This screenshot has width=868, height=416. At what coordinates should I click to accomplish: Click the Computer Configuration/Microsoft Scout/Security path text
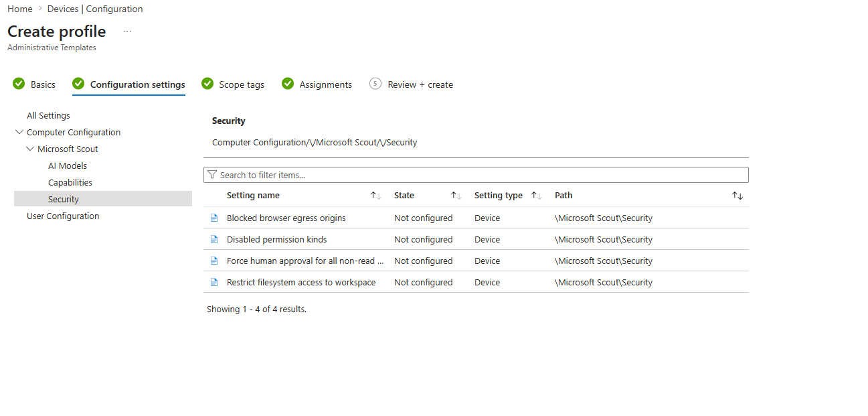point(315,143)
